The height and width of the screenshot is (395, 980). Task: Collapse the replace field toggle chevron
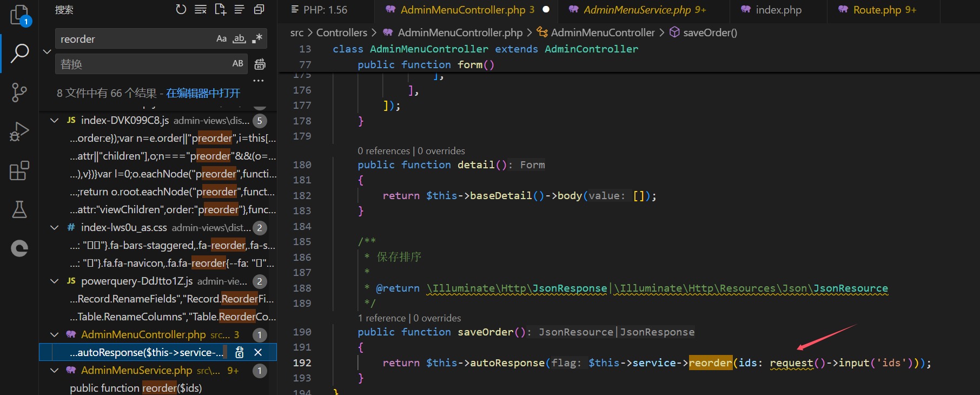click(47, 51)
